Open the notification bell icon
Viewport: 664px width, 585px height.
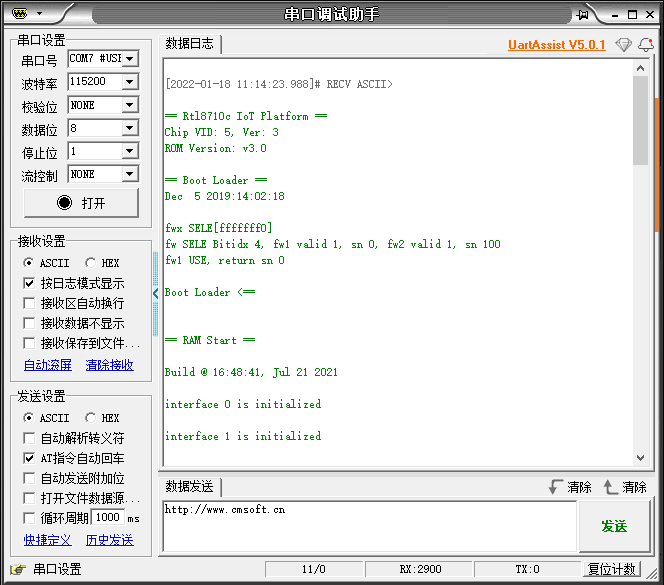(x=646, y=44)
